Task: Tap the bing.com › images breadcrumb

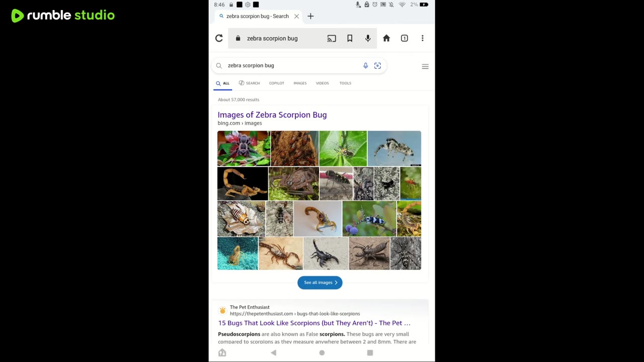Action: [239, 123]
